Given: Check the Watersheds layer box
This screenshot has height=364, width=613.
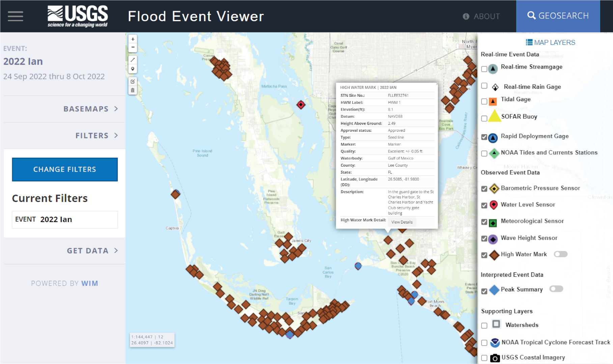Looking at the screenshot, I should point(484,326).
